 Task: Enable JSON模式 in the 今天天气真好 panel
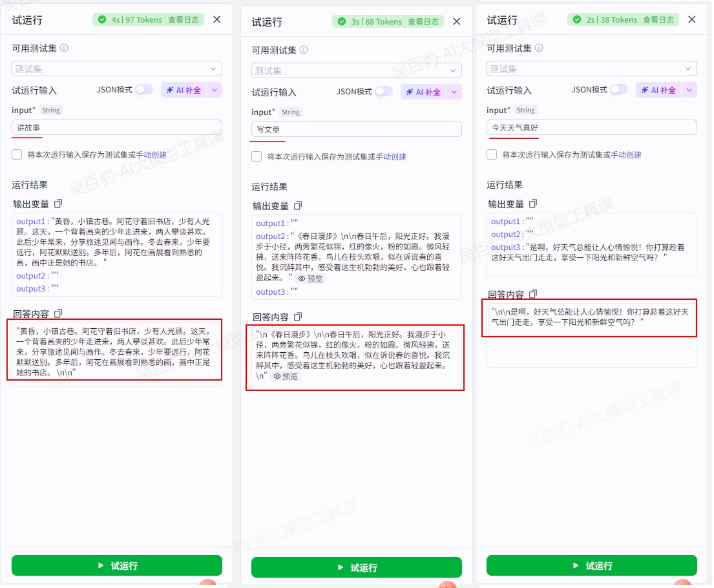618,90
